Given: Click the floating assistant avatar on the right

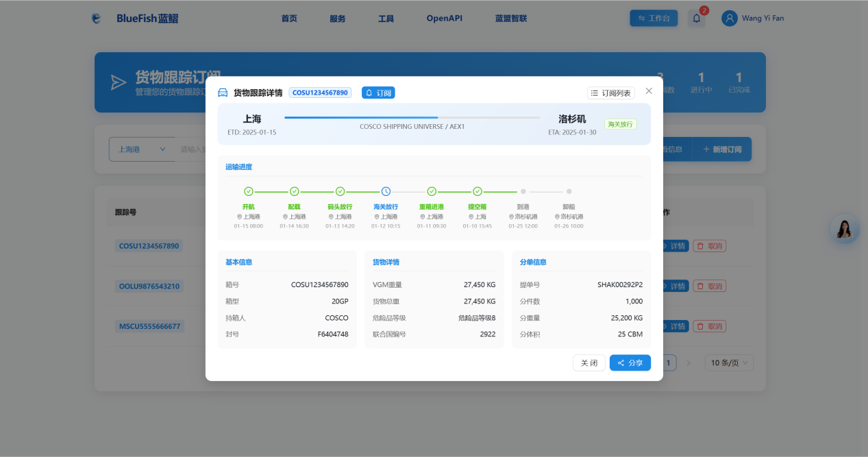Looking at the screenshot, I should coord(844,229).
